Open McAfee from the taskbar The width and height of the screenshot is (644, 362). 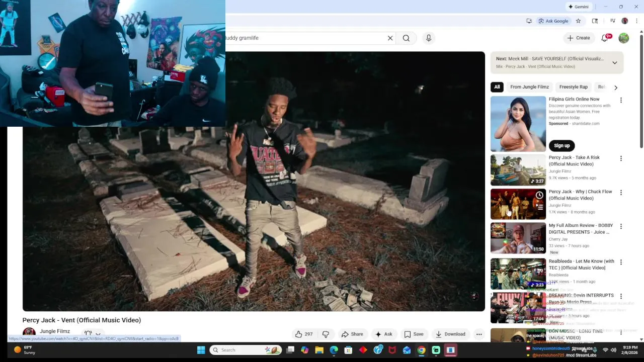tap(392, 350)
